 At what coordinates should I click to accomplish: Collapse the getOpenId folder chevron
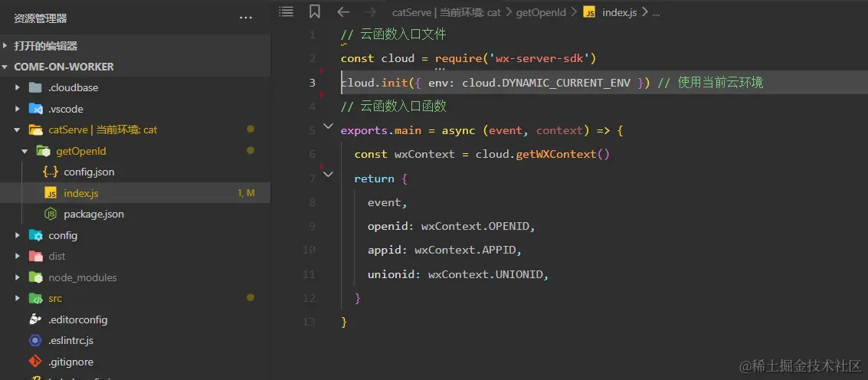[25, 151]
